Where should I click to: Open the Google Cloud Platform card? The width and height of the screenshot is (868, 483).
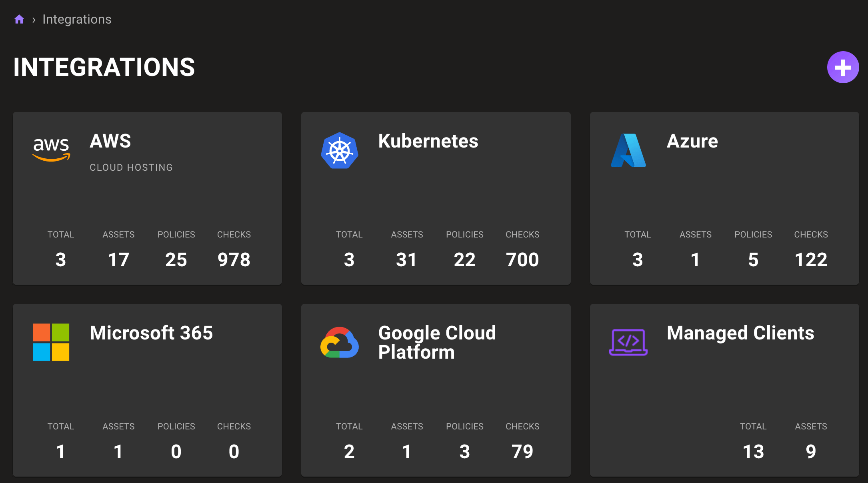(x=436, y=390)
